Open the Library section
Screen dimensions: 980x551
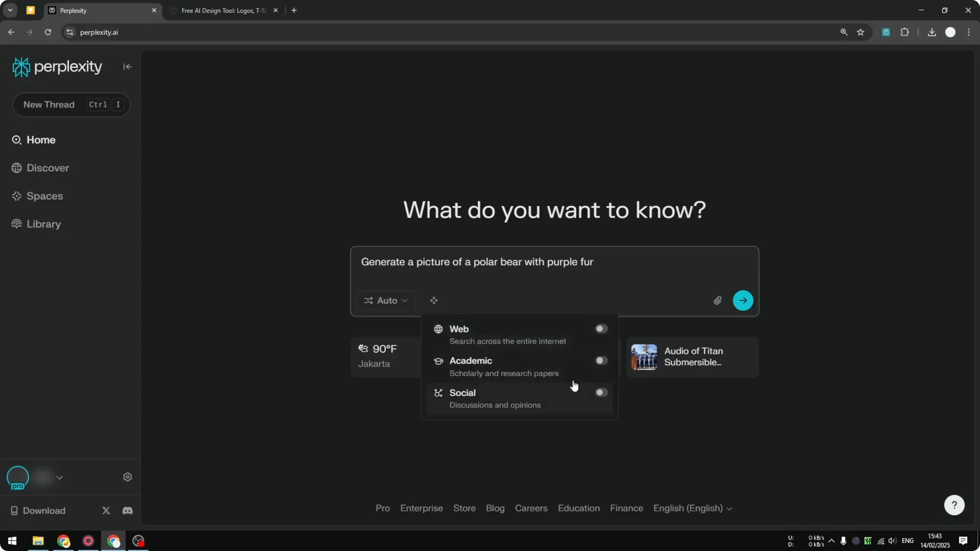tap(43, 224)
